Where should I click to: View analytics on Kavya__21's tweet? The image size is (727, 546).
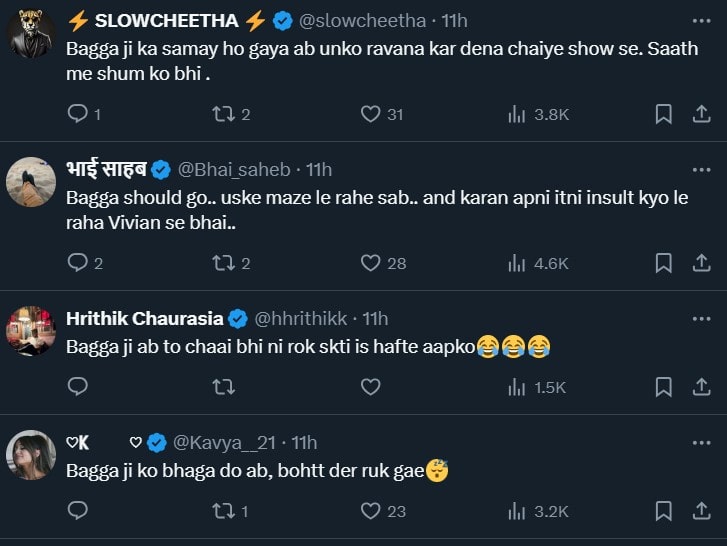[517, 511]
